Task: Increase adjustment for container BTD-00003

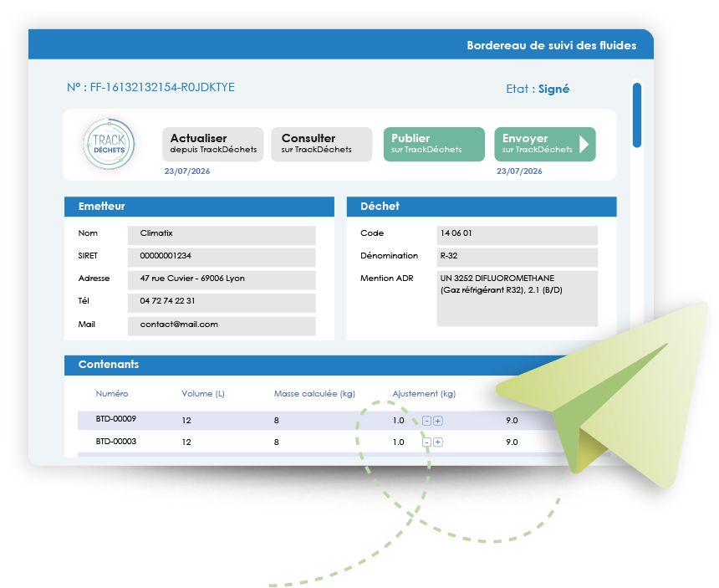Action: pyautogui.click(x=438, y=442)
